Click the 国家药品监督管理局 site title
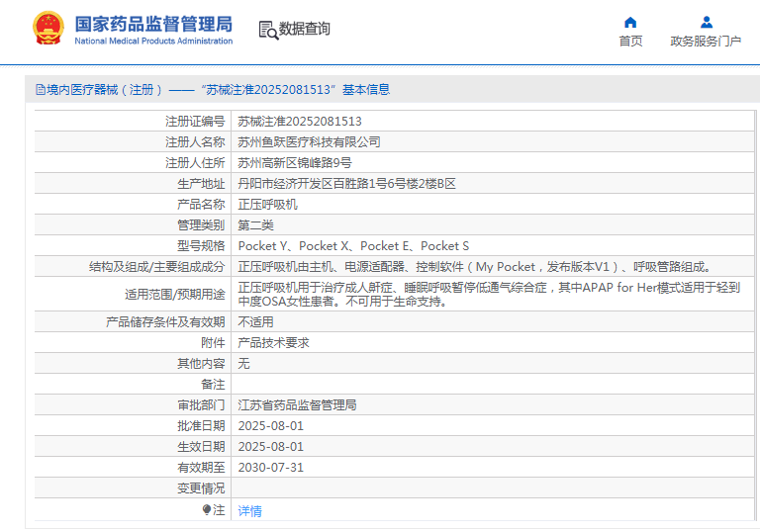760x532 pixels. click(153, 24)
